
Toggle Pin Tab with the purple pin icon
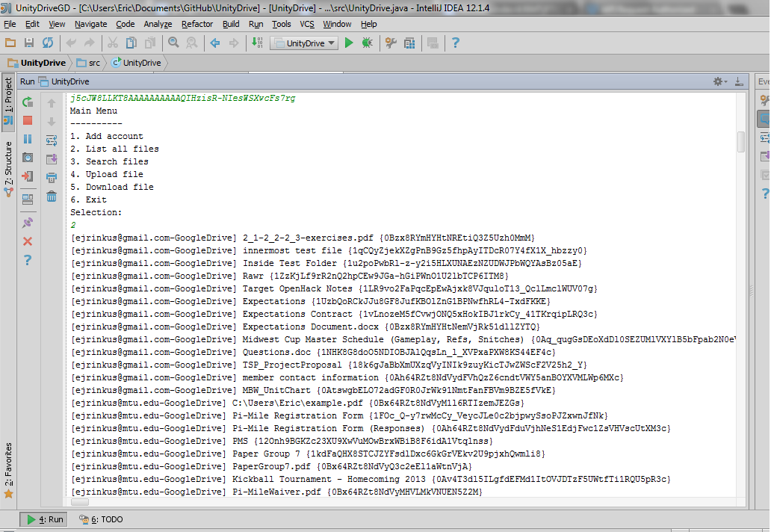(28, 223)
